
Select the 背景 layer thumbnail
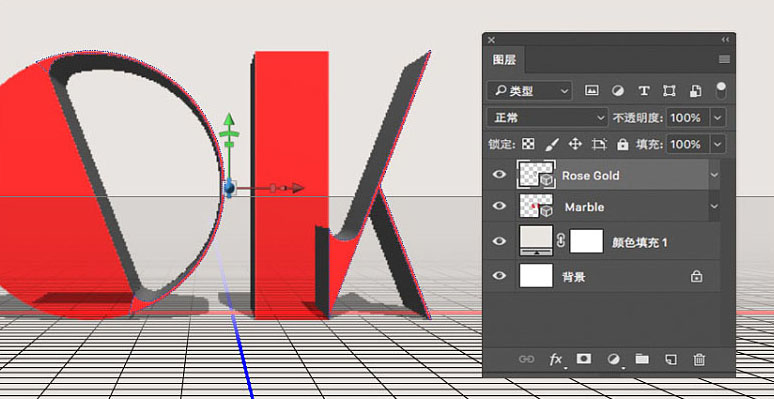click(x=536, y=276)
